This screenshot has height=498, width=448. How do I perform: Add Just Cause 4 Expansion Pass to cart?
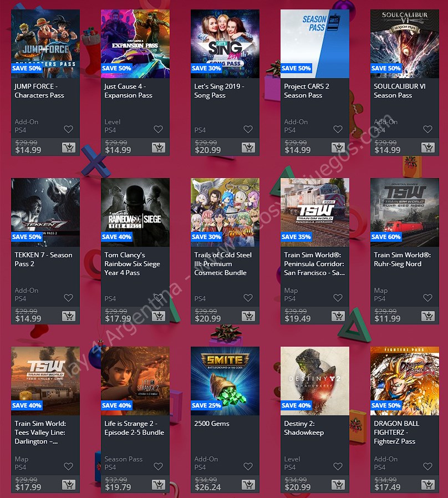tap(159, 148)
